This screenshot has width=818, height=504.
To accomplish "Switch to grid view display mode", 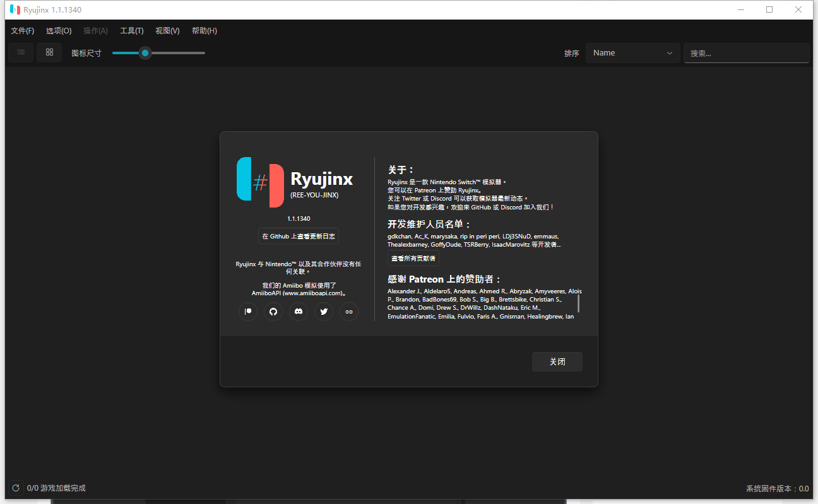I will 49,52.
